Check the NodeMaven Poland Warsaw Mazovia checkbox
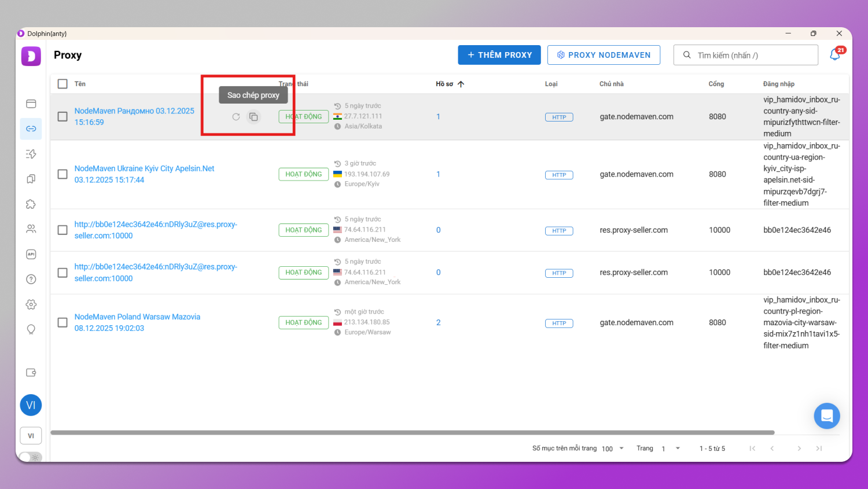Image resolution: width=868 pixels, height=489 pixels. (x=62, y=322)
